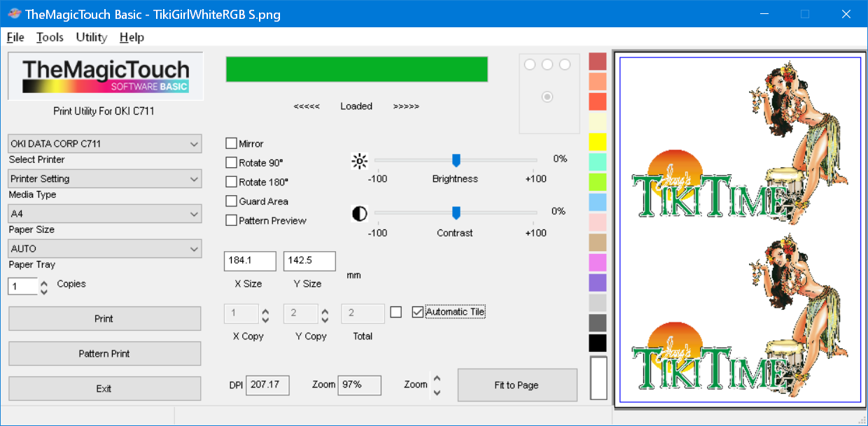Click the <<<<< previous arrows
Screen dimensions: 868x426
[x=307, y=106]
